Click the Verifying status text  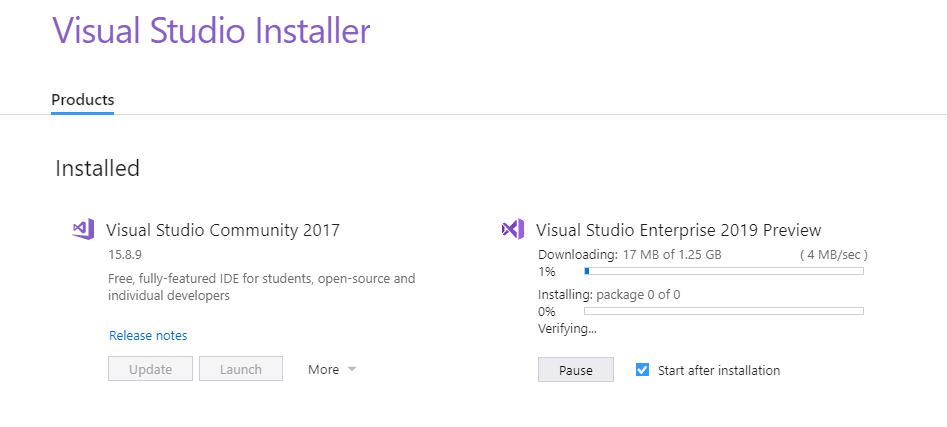coord(567,329)
